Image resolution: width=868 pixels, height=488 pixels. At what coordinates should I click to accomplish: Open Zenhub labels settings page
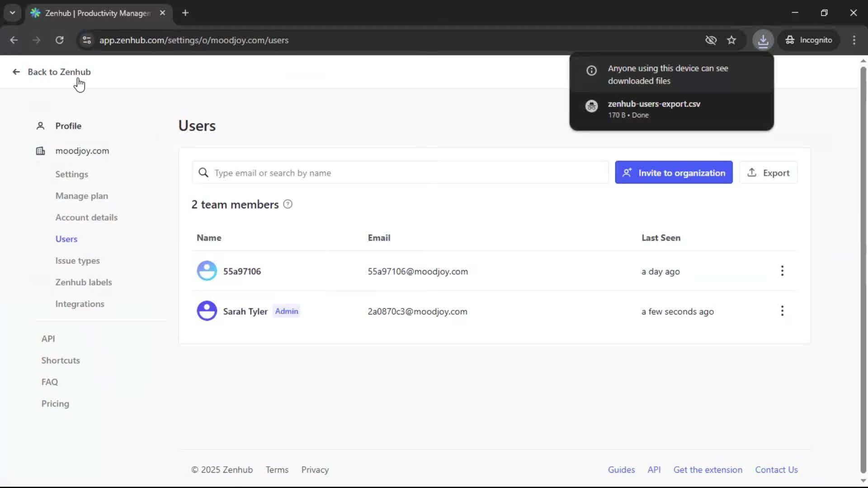tap(83, 282)
